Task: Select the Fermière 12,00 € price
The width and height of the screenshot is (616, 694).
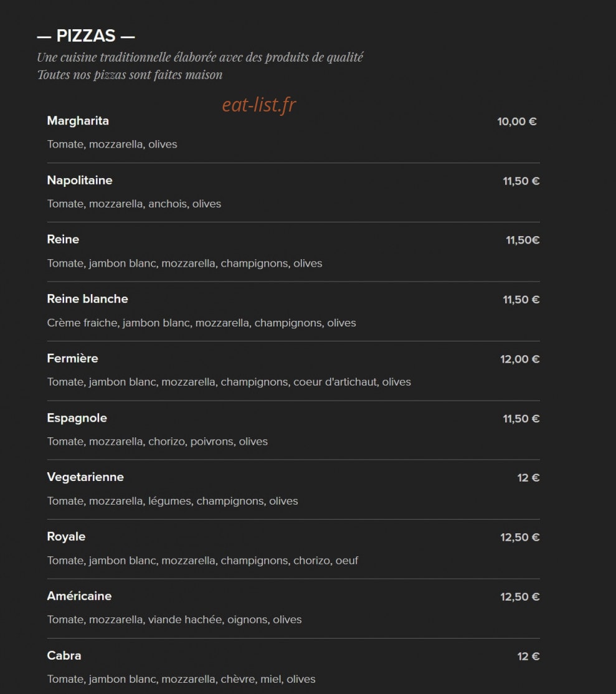Action: [x=520, y=359]
